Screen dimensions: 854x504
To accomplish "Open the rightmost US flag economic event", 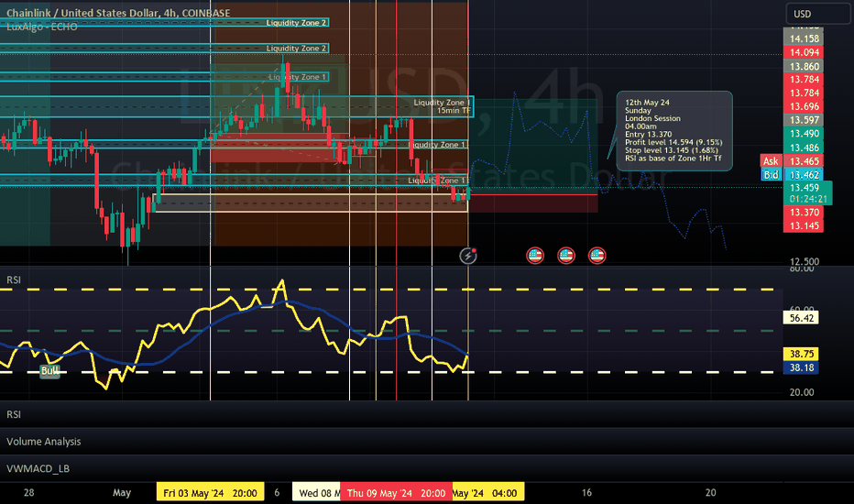I will pyautogui.click(x=597, y=256).
